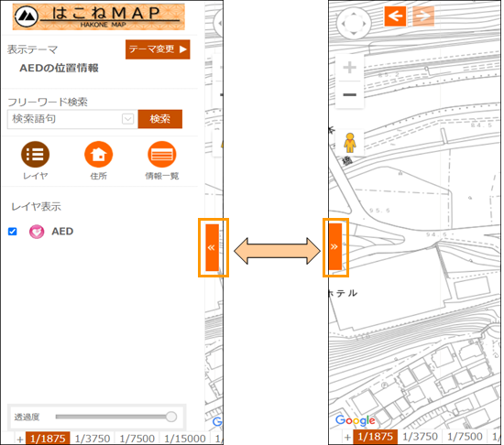Click the pink AED heart layer icon
Screen dimensions: 504x445
pos(37,232)
